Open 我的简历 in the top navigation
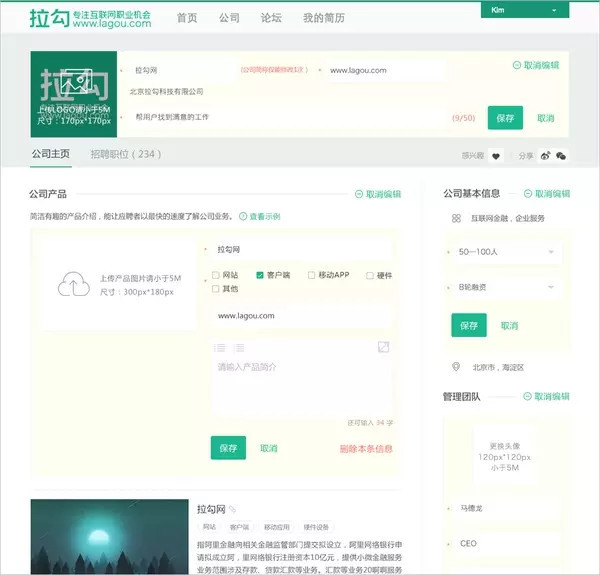The height and width of the screenshot is (575, 600). pos(324,18)
